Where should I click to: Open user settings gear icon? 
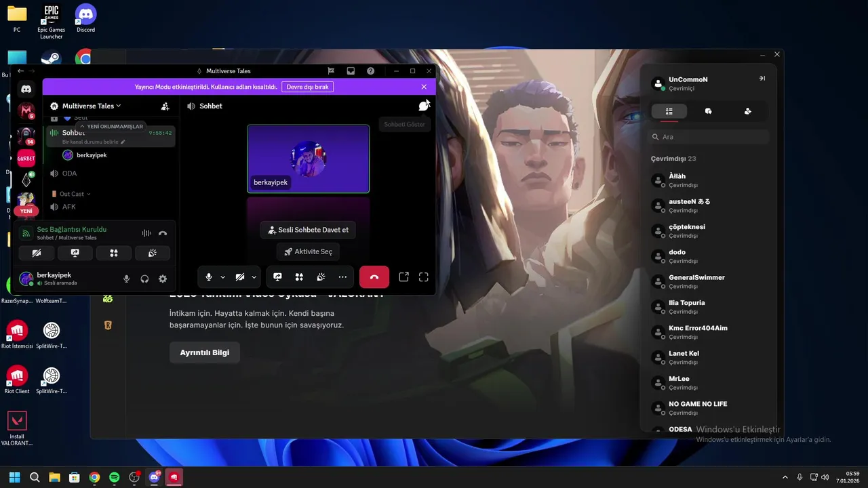(163, 279)
